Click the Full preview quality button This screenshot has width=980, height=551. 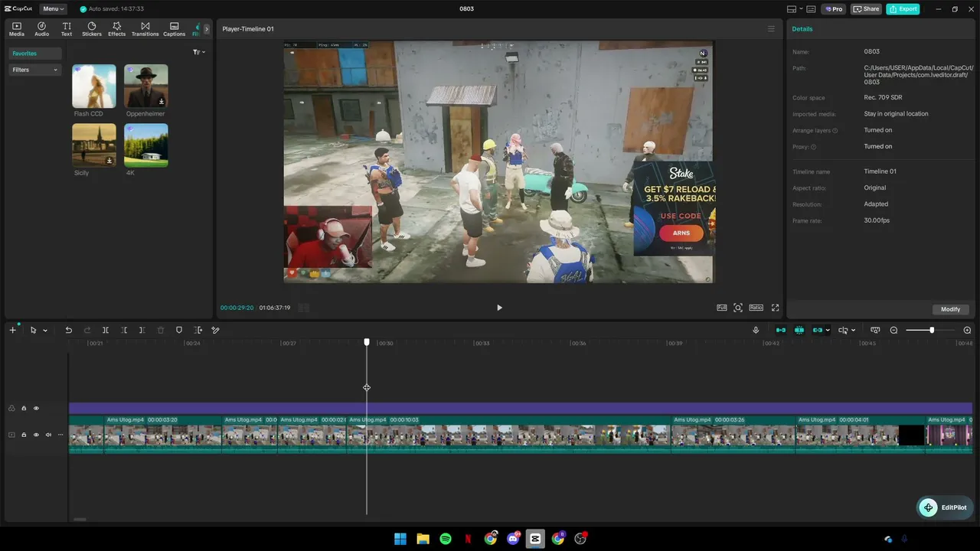(x=722, y=308)
